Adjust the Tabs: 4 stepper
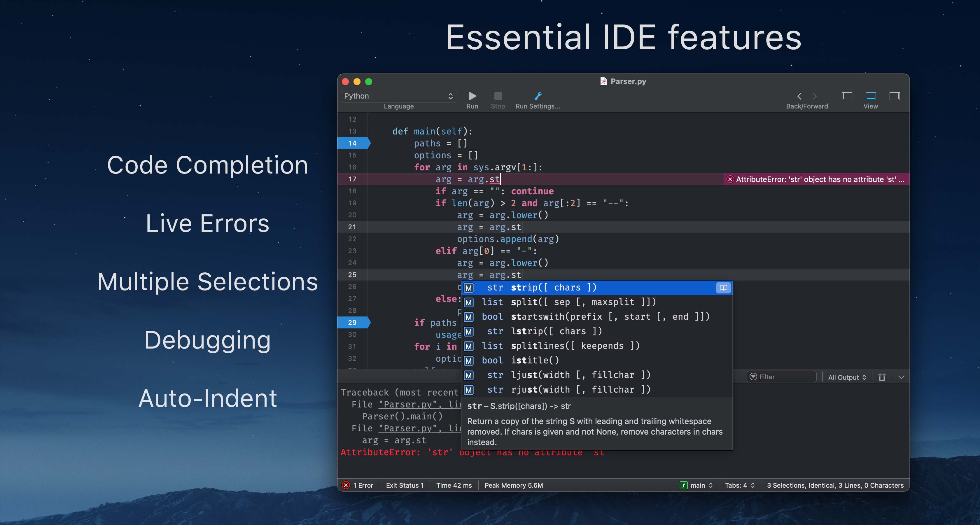The image size is (980, 525). click(x=752, y=485)
